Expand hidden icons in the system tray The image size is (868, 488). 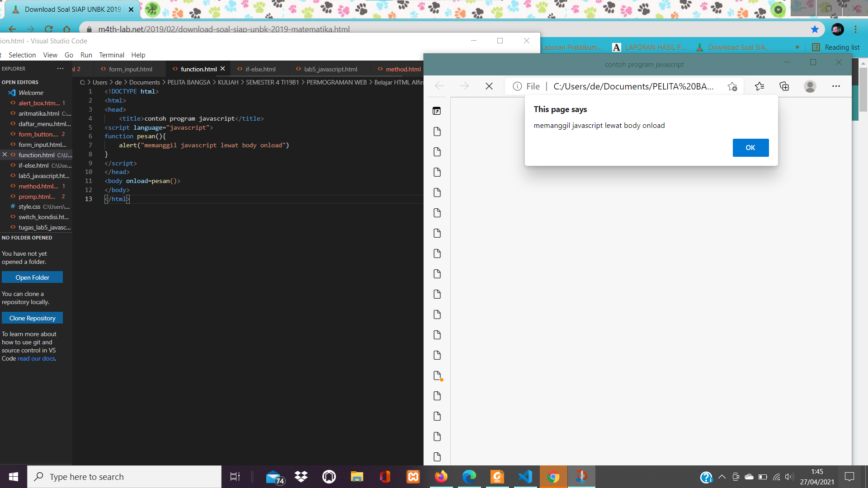point(722,477)
